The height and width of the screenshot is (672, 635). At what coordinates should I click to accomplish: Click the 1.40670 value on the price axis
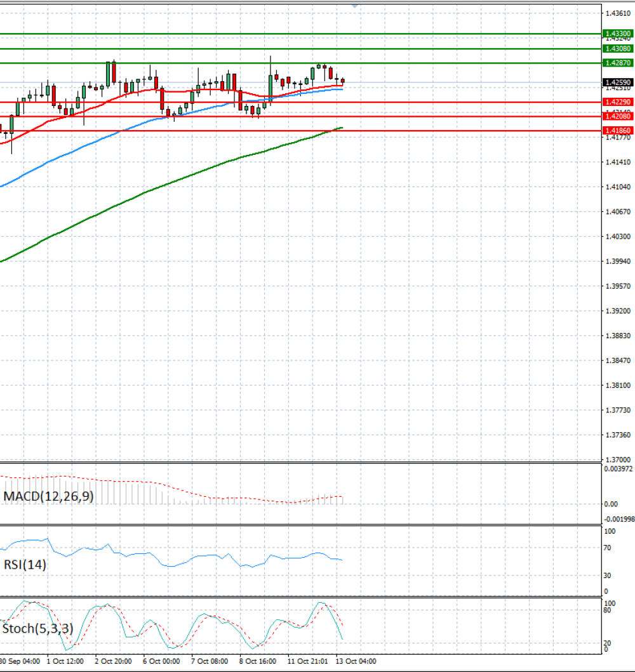pos(618,212)
